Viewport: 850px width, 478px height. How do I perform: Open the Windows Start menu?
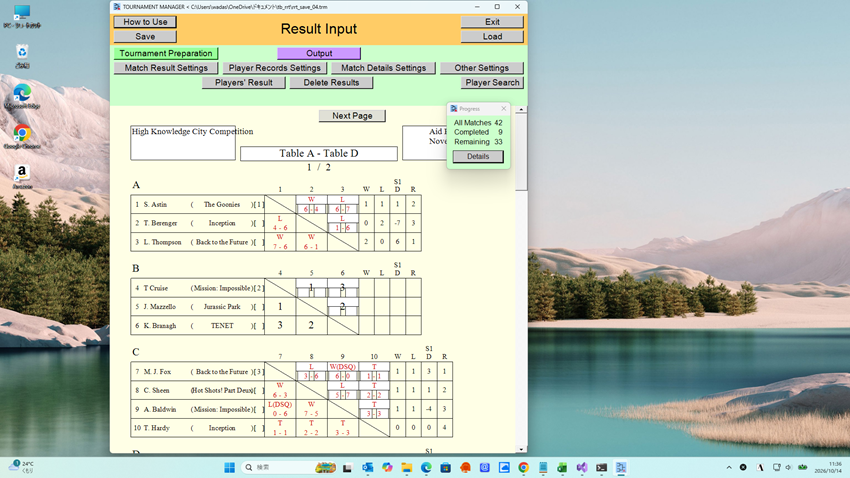pyautogui.click(x=229, y=467)
